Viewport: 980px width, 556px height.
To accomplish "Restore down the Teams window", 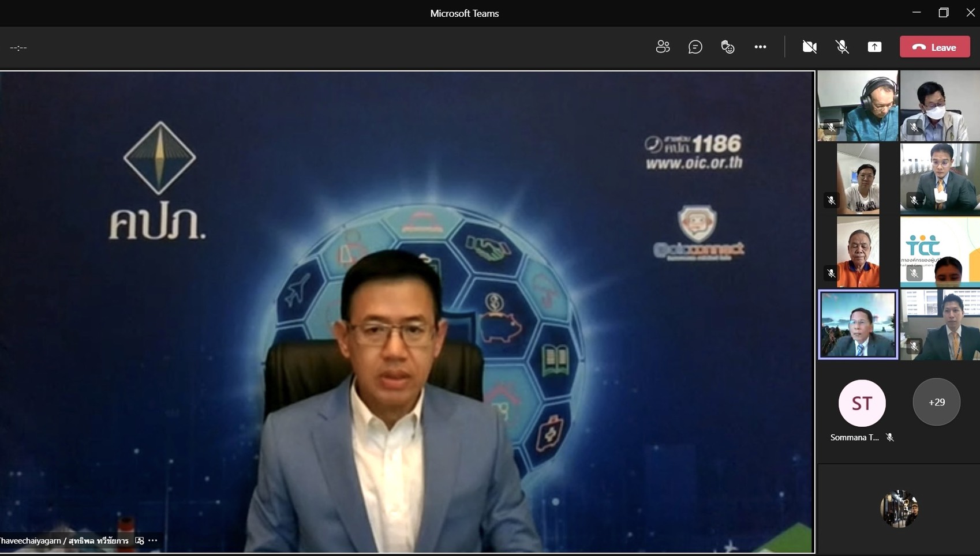I will click(944, 13).
